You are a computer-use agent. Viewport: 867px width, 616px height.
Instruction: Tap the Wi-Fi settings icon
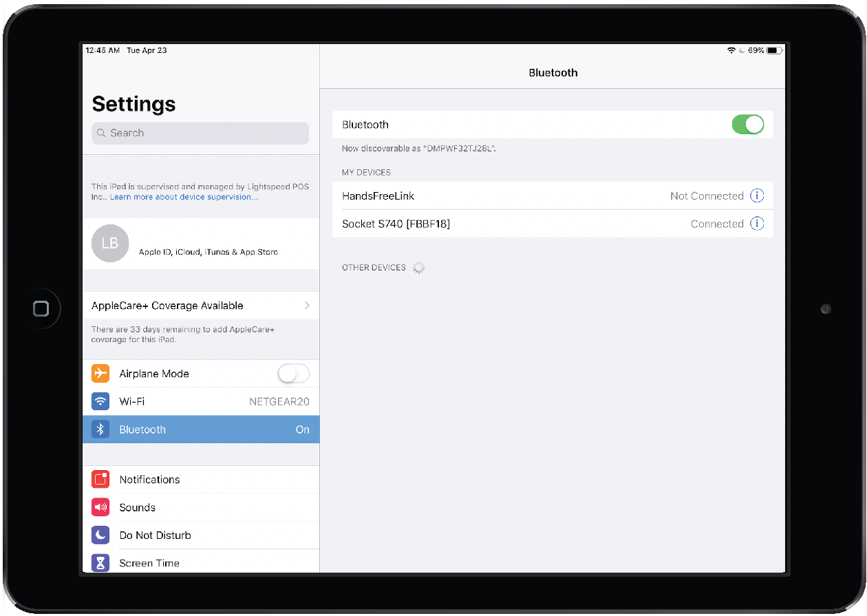click(x=100, y=401)
